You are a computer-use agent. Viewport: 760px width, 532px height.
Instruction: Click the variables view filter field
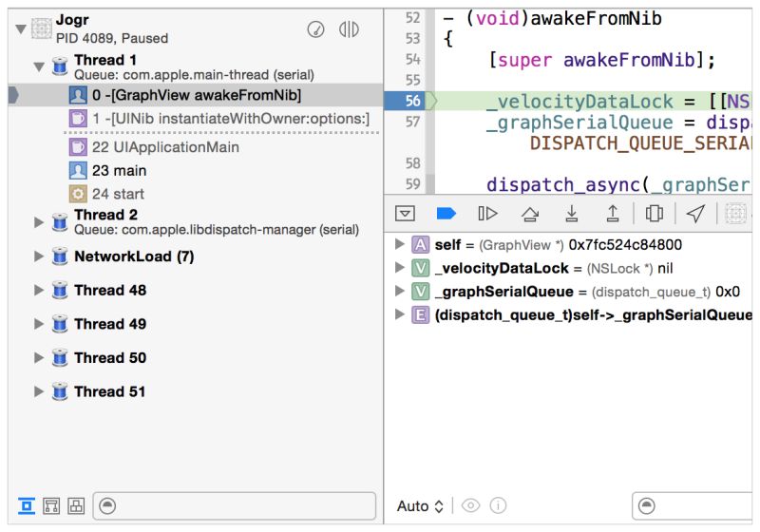point(693,505)
